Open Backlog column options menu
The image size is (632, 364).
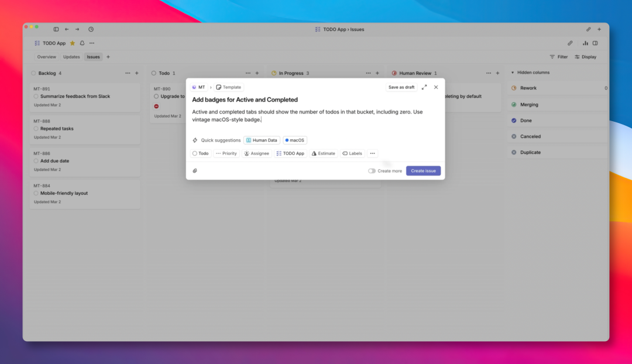[x=128, y=73]
